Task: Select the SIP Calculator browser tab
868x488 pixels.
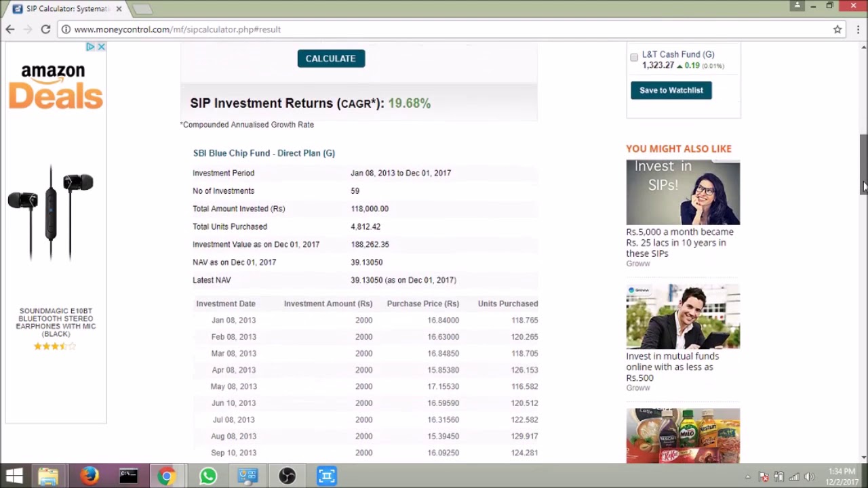Action: click(x=68, y=9)
